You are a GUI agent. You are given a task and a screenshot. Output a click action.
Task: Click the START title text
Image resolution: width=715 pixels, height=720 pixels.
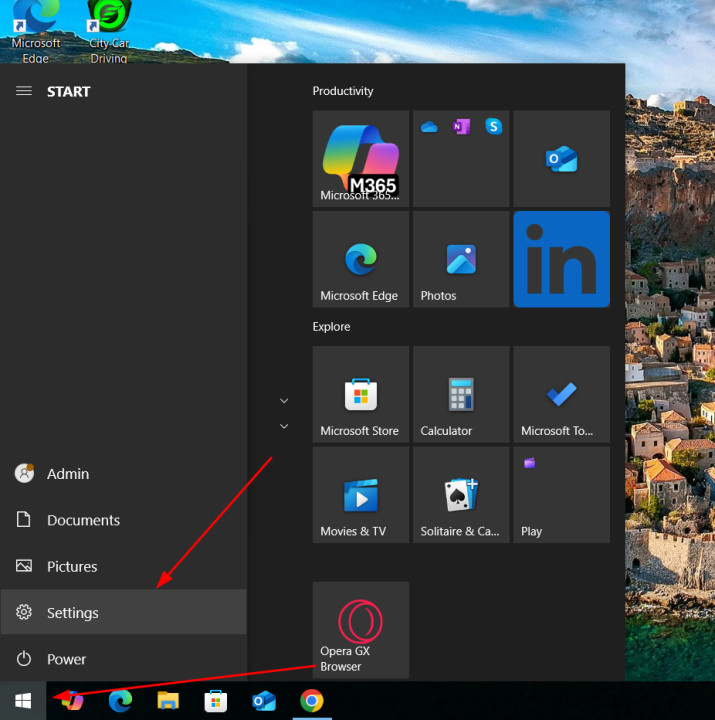(x=68, y=91)
